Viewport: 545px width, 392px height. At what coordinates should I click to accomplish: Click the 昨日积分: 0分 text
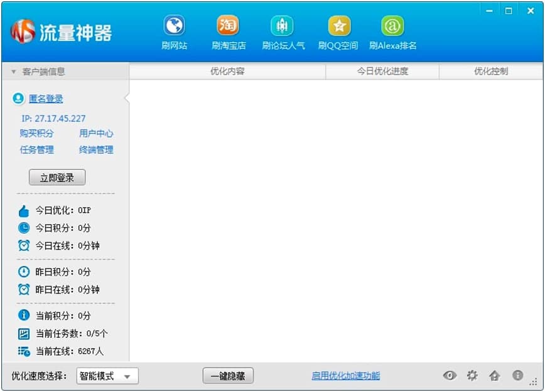63,272
